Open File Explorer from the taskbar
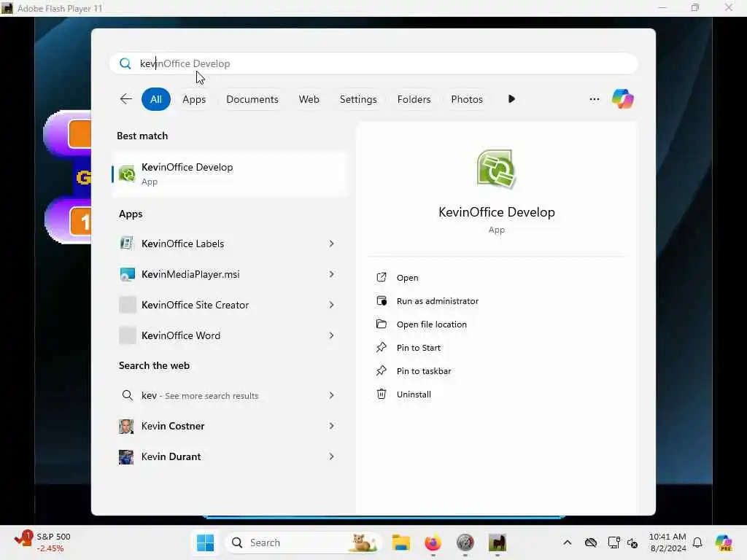 (x=401, y=542)
